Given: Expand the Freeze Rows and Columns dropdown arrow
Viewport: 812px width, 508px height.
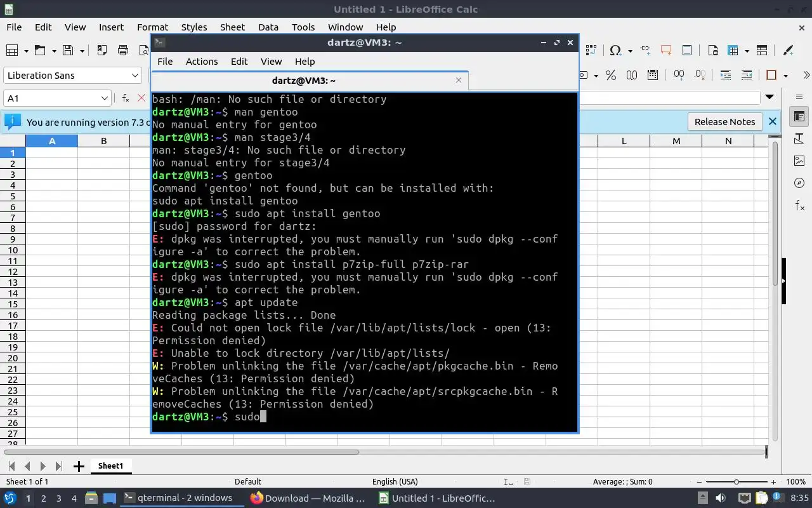Looking at the screenshot, I should [x=747, y=51].
